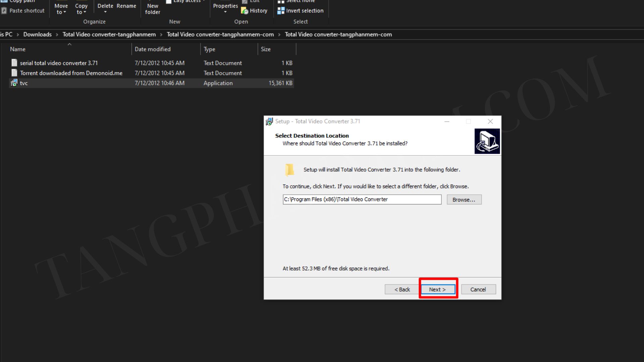Cancel the Total Video Converter setup

[478, 290]
